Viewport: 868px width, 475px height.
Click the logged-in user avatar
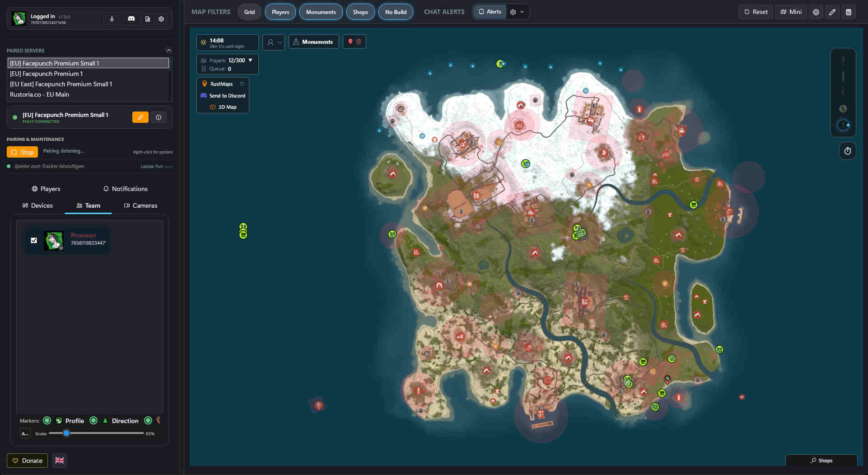(19, 19)
